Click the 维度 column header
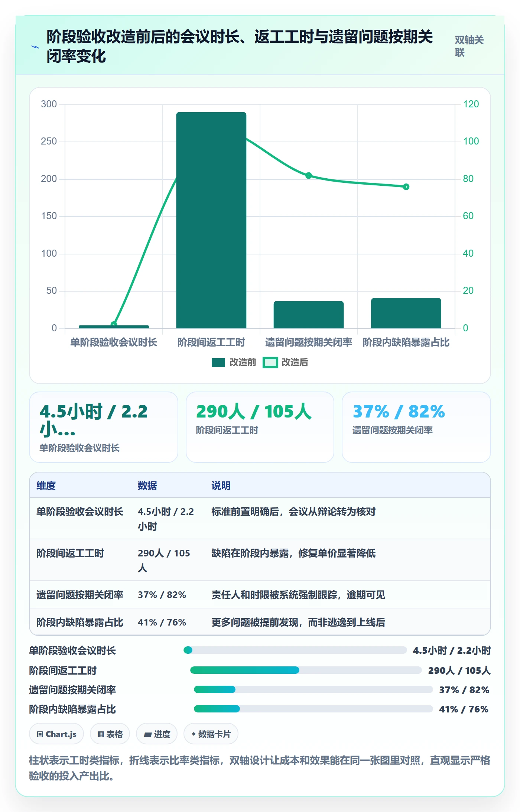The image size is (520, 812). [x=46, y=485]
